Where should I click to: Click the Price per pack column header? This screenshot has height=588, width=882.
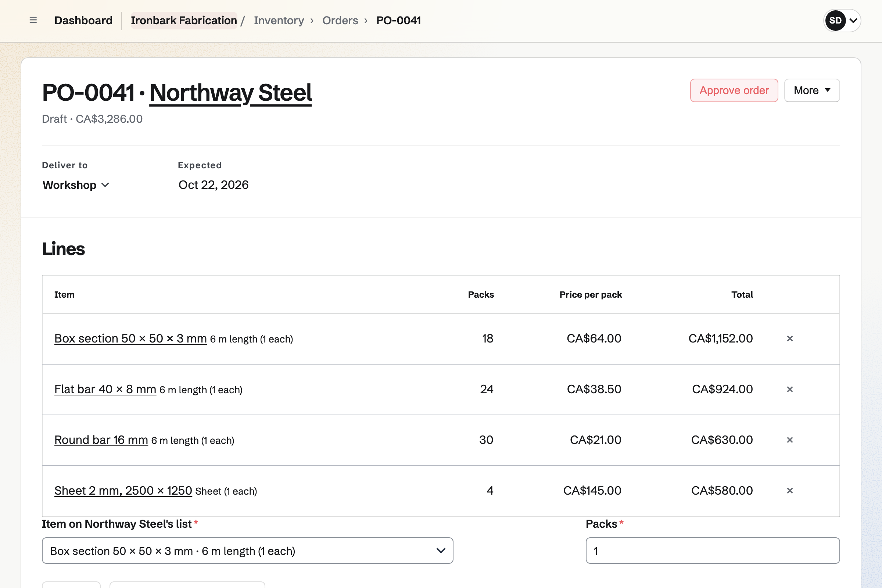point(591,295)
